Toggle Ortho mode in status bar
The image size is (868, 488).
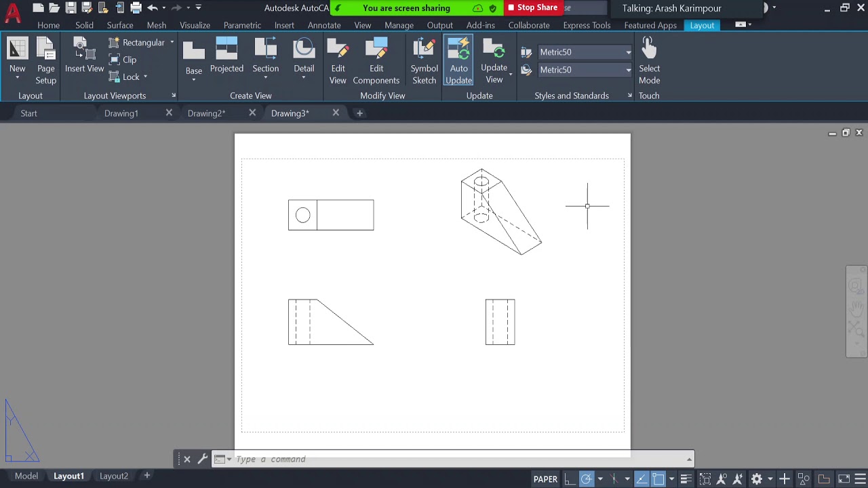(570, 479)
